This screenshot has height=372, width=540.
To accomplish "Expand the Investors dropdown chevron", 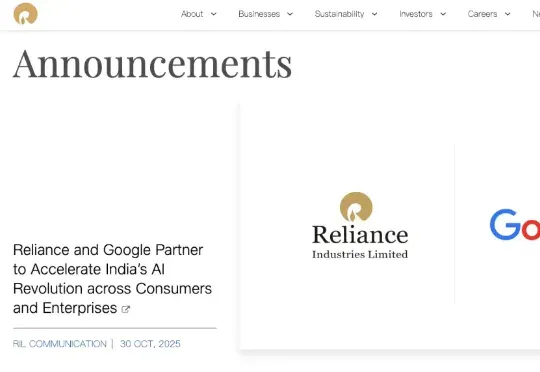I will 443,14.
